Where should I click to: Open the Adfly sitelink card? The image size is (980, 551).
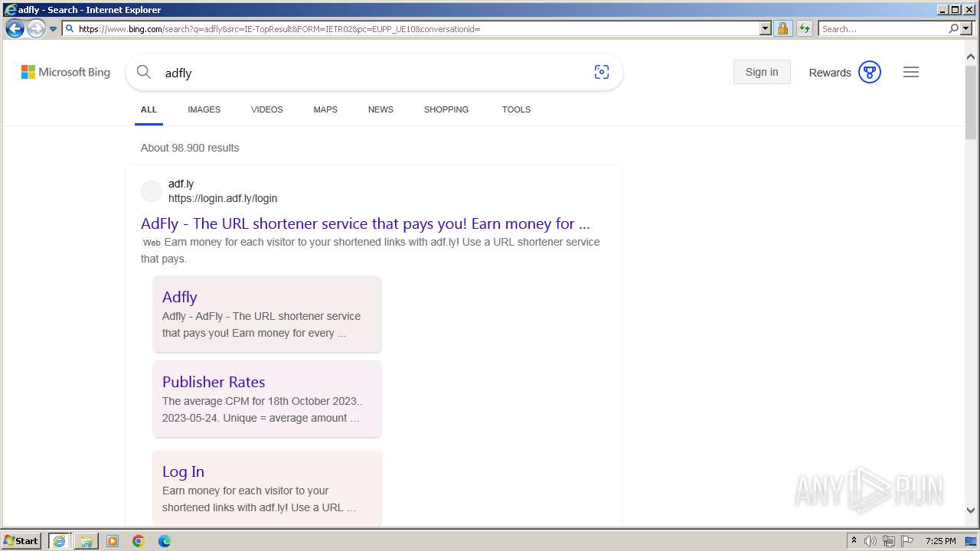point(180,297)
